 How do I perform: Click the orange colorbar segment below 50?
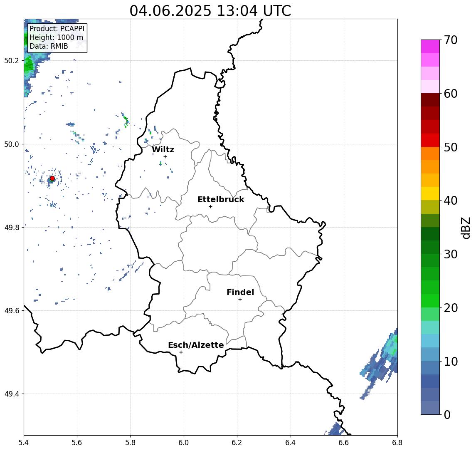430,154
